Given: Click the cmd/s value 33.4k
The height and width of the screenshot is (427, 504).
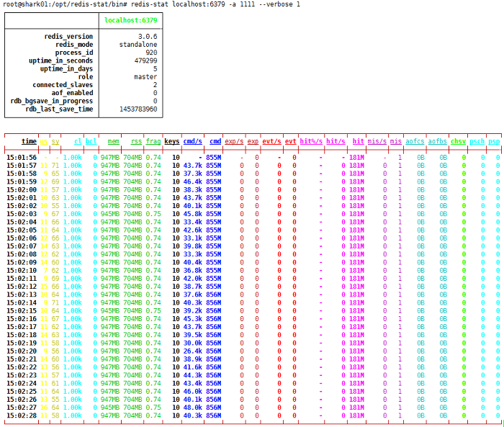Looking at the screenshot, I should (192, 222).
